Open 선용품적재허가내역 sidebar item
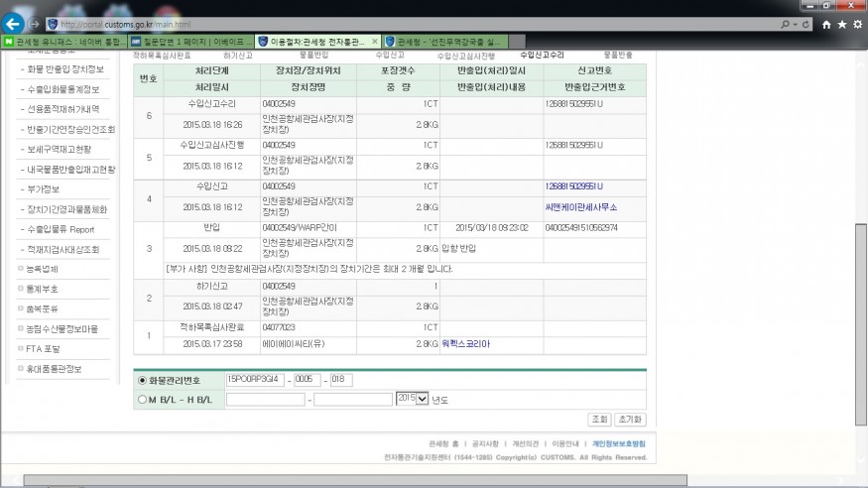Screen dimensions: 868x488 pos(63,109)
